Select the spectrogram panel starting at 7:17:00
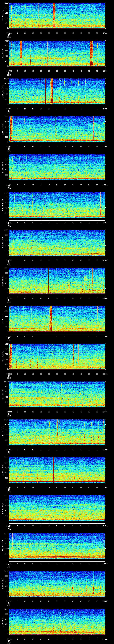Image resolution: width=114 pixels, height=644 pixels. (x=57, y=53)
